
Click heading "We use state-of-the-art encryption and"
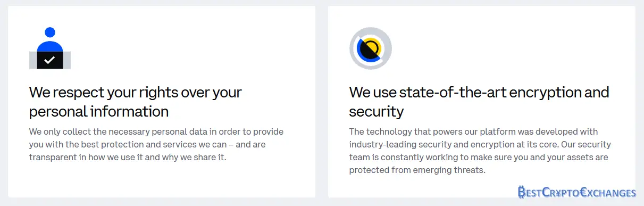pyautogui.click(x=479, y=93)
